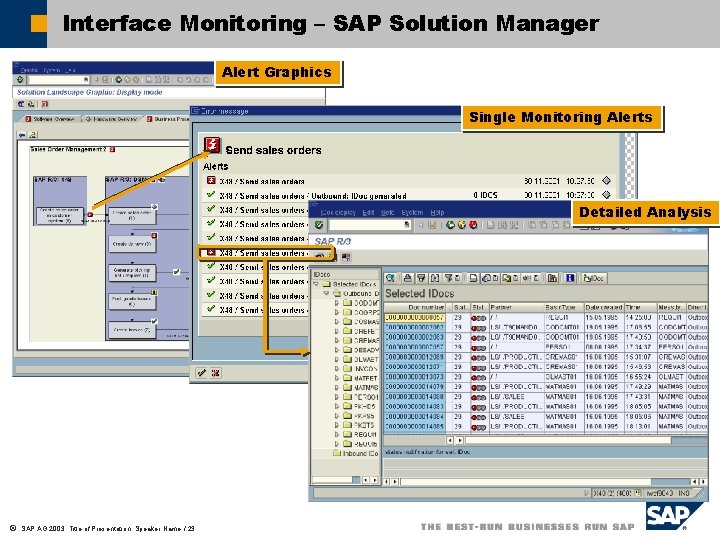Click the large red lightning alert icon

click(212, 145)
